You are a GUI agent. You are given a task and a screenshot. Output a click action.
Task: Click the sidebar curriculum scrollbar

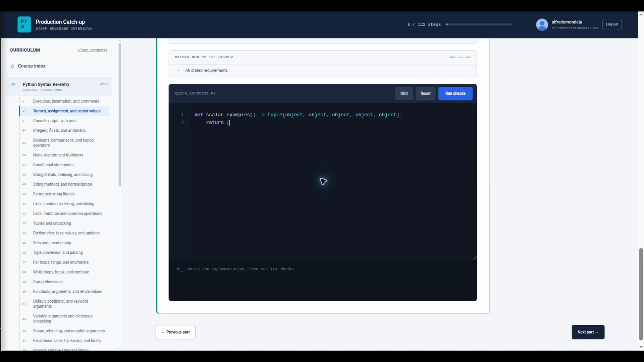click(x=120, y=115)
